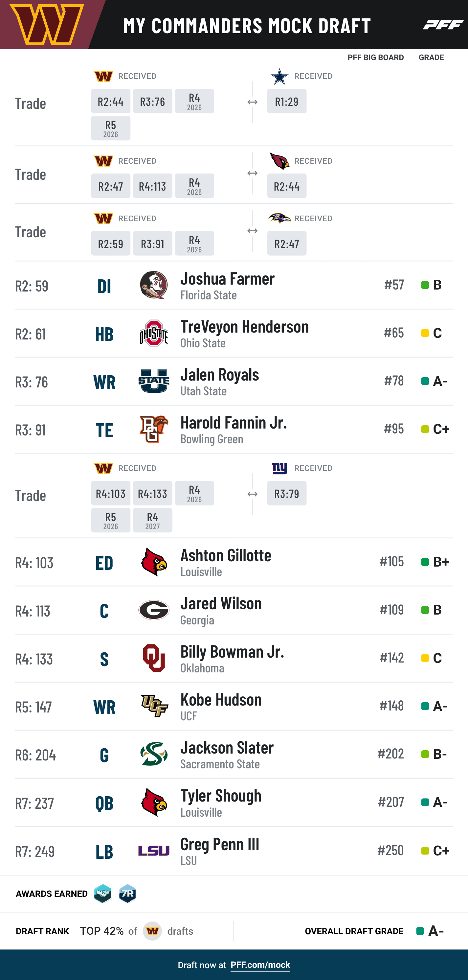Select the 7R award badge
Viewport: 468px width, 980px height.
click(127, 894)
